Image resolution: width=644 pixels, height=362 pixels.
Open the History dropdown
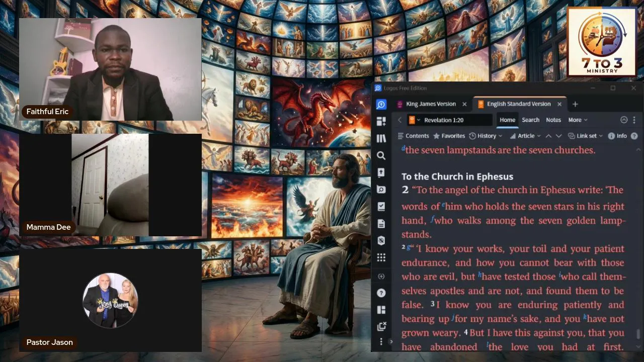(x=486, y=136)
